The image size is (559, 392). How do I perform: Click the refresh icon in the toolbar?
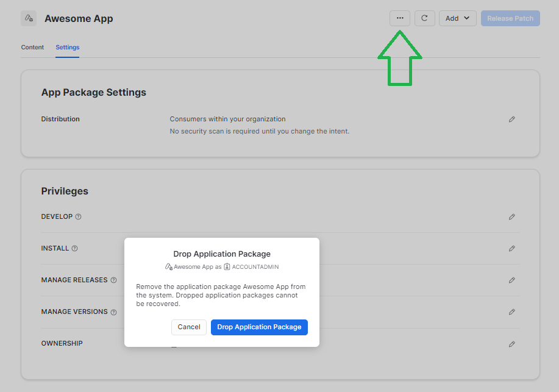[424, 18]
